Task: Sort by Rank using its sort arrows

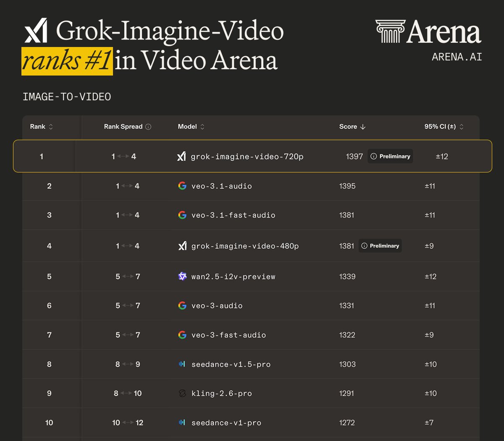Action: click(51, 127)
